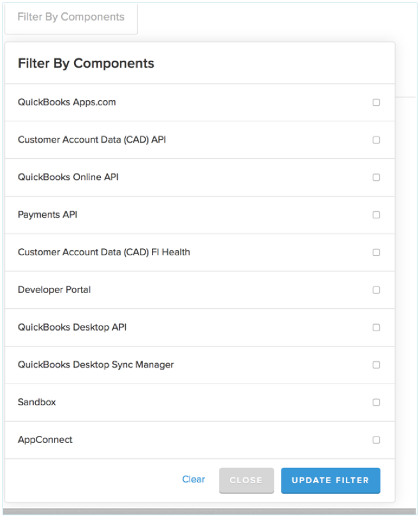Click the UPDATE FILTER button
Screen dimensions: 420x517
tap(331, 481)
